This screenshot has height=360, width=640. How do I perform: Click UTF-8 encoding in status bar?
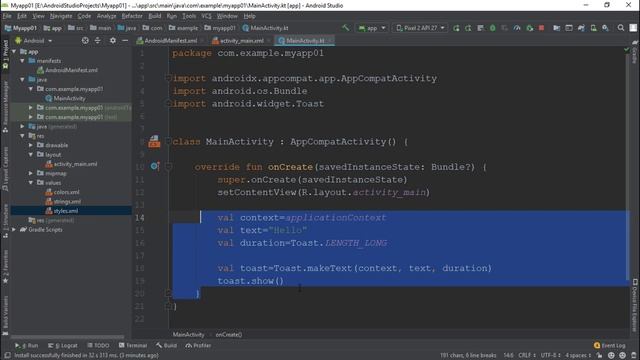point(551,356)
